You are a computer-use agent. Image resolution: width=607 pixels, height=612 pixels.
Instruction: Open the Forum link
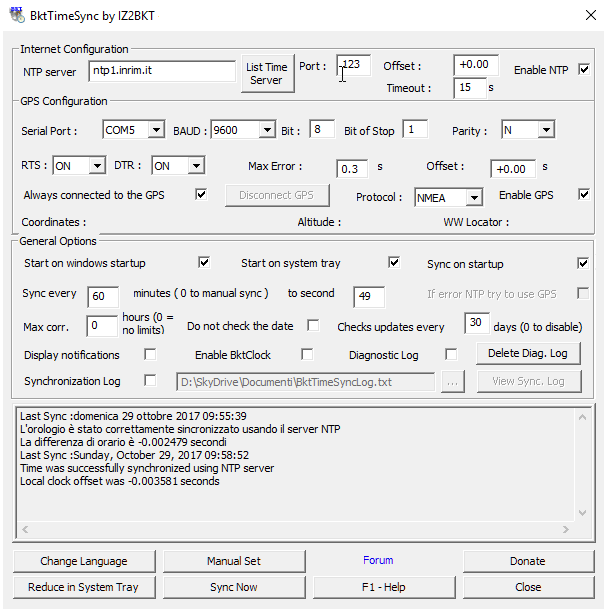(378, 561)
